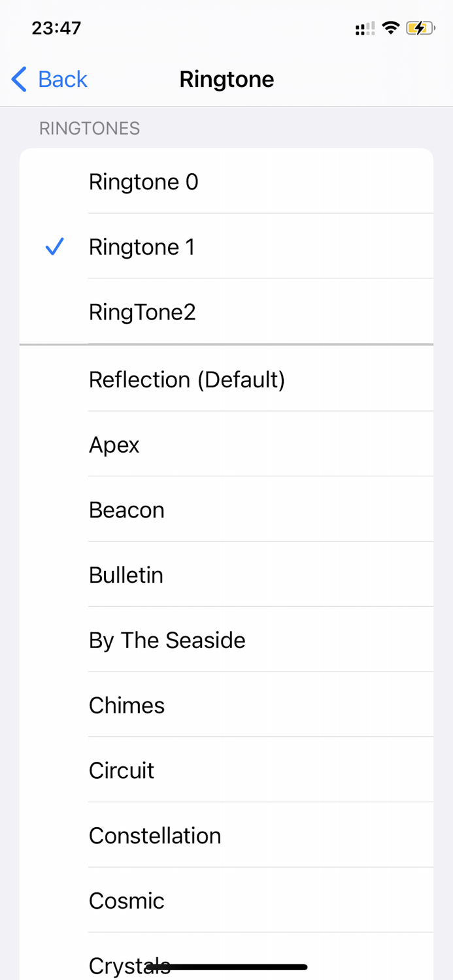
Task: Tap the charging battery icon
Action: click(421, 27)
